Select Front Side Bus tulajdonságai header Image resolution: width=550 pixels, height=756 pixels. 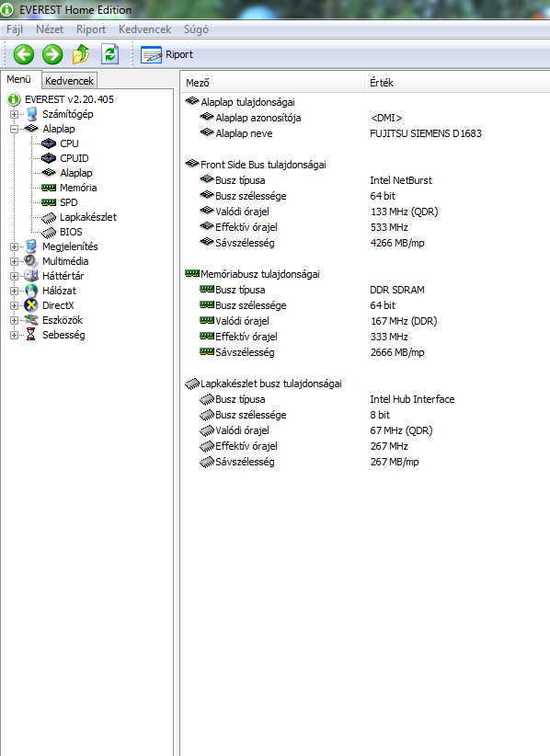point(263,165)
